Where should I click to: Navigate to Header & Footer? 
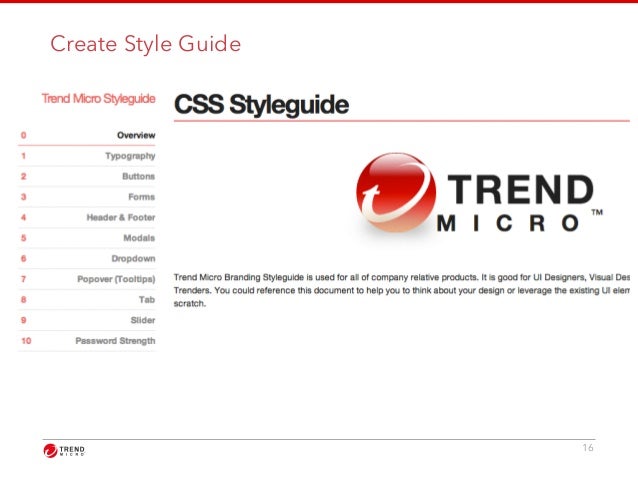click(x=87, y=217)
